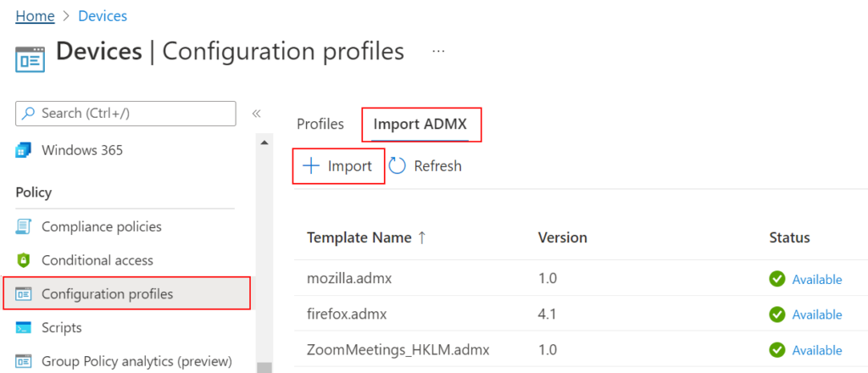The height and width of the screenshot is (373, 868).
Task: Click the Conditional access shield icon
Action: pos(23,260)
